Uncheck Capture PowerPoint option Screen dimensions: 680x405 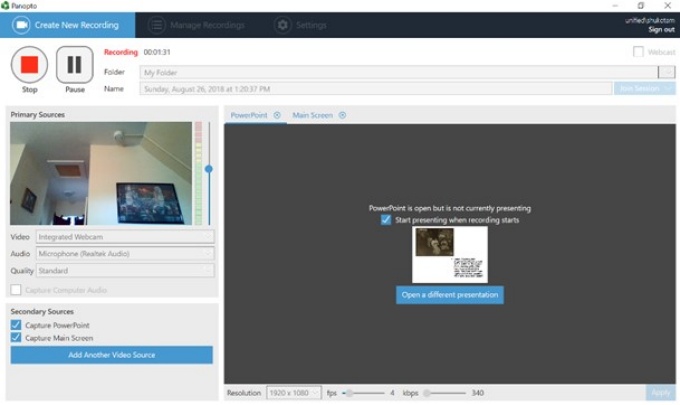click(16, 325)
